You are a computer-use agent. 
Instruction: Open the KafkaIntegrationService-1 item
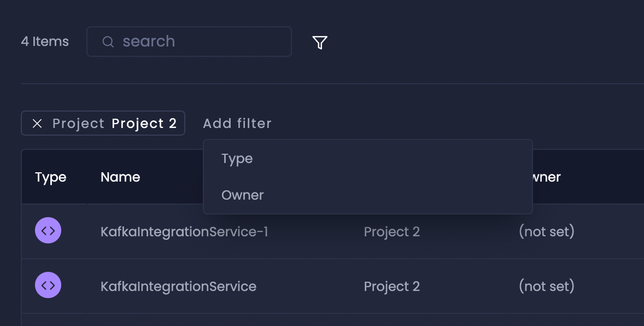pos(184,232)
